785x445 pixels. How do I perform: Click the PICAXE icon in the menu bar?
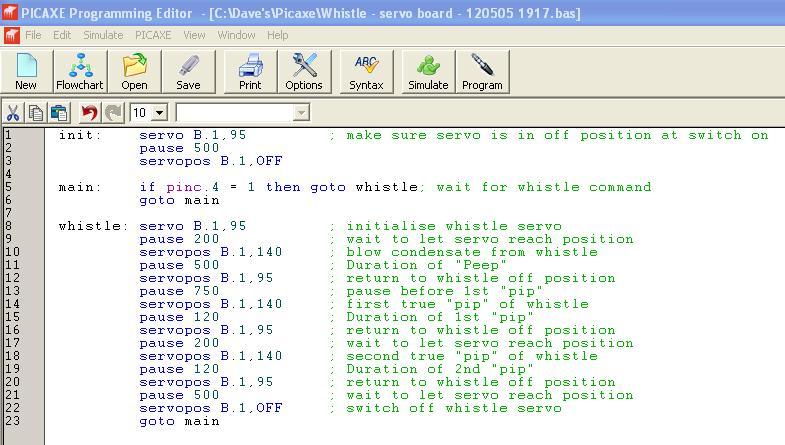click(12, 35)
